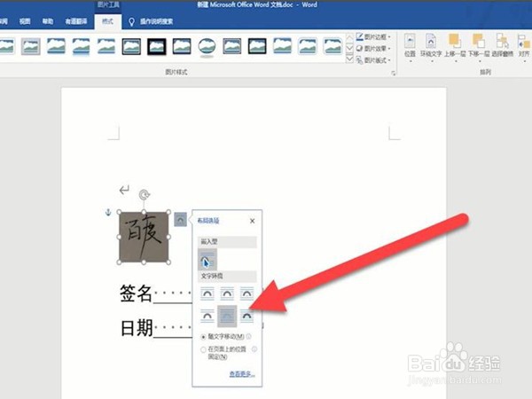Choose the Through text wrapping option
The image size is (532, 399).
click(246, 293)
